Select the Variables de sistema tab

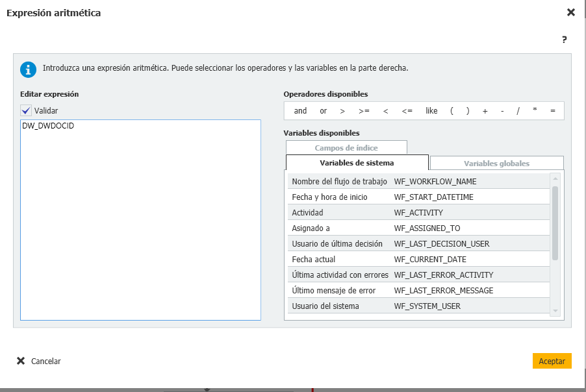(357, 163)
